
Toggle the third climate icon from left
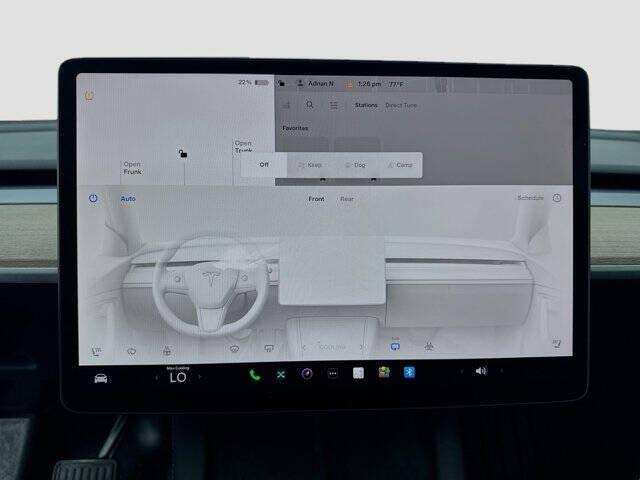[x=167, y=351]
